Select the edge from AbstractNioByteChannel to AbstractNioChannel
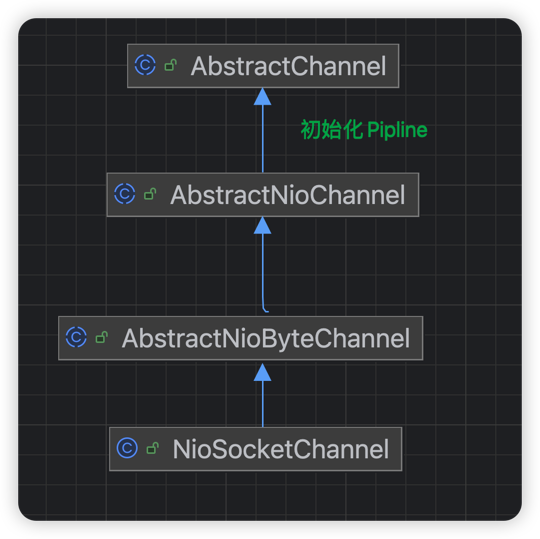Viewport: 540px width, 539px height. (263, 272)
